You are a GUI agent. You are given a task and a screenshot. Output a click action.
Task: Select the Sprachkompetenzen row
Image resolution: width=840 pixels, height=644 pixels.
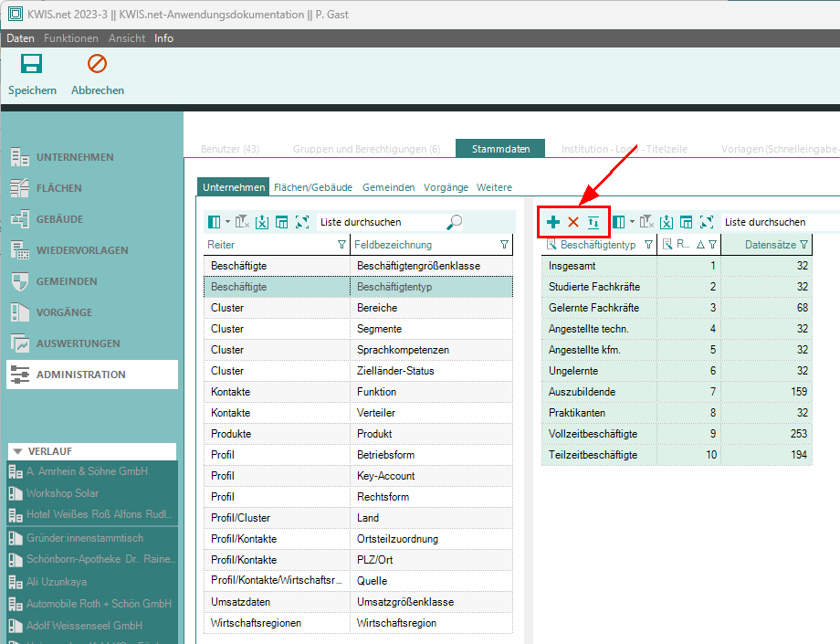click(x=358, y=350)
